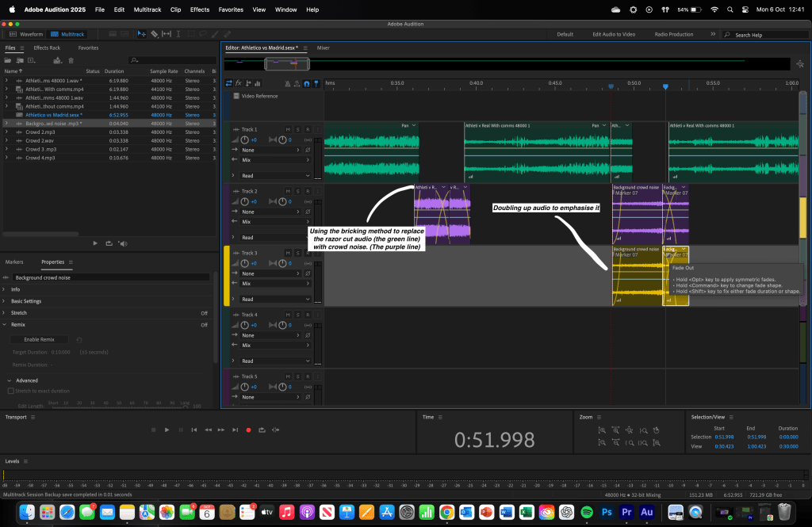This screenshot has height=527, width=812.
Task: Solo Track 2 using the S button
Action: tap(297, 191)
